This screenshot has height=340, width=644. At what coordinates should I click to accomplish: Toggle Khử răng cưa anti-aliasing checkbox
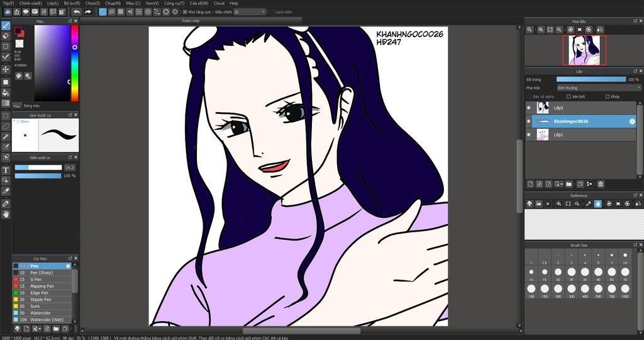tap(185, 13)
